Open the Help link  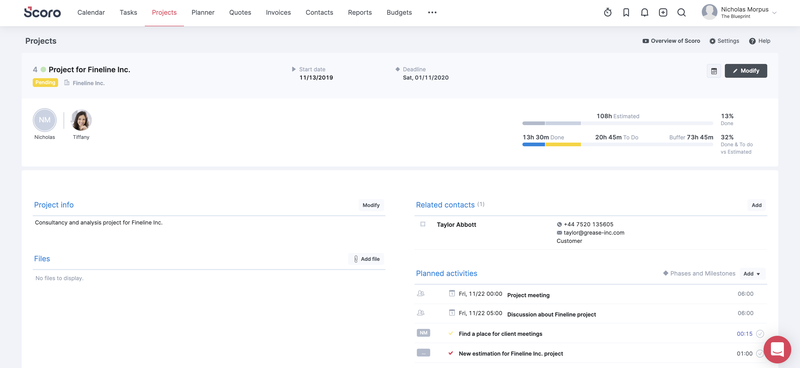tap(760, 41)
